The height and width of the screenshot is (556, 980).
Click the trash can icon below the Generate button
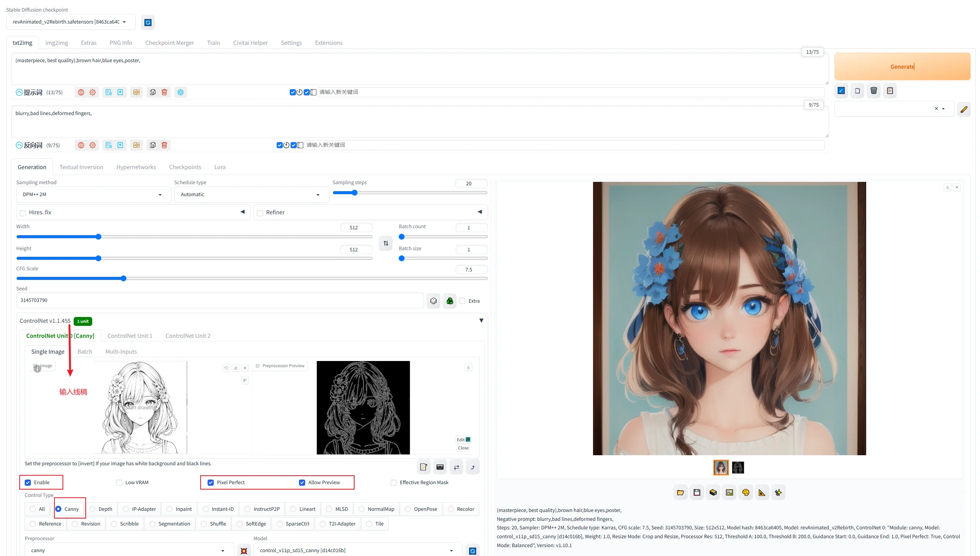[x=874, y=91]
